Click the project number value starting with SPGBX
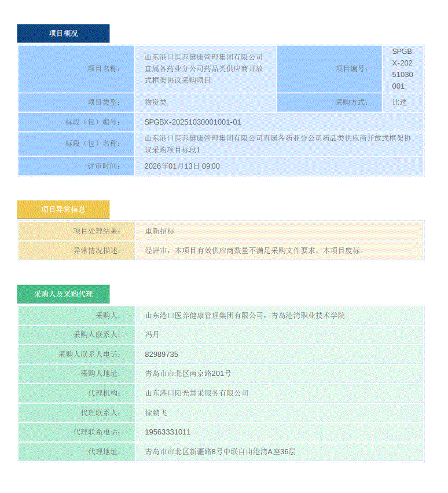This screenshot has height=493, width=448. coord(402,69)
